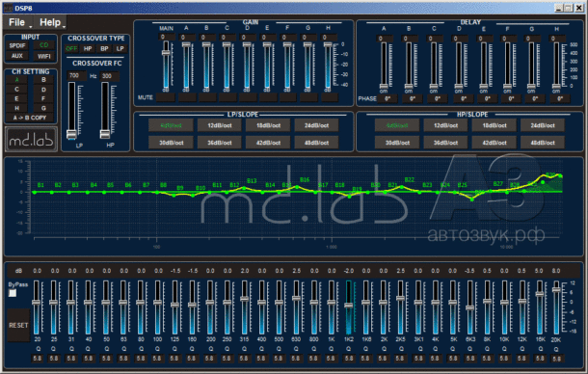Mute gain channel B
Image resolution: width=588 pixels, height=374 pixels.
point(206,98)
